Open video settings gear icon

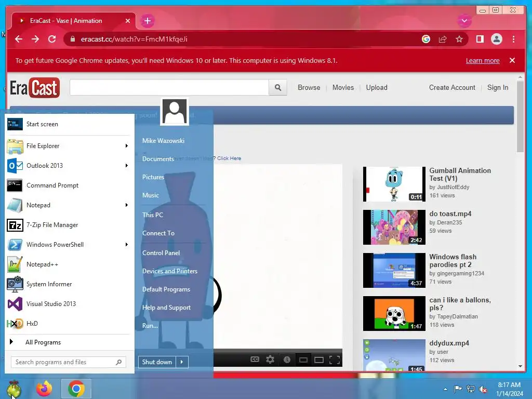[x=270, y=360]
